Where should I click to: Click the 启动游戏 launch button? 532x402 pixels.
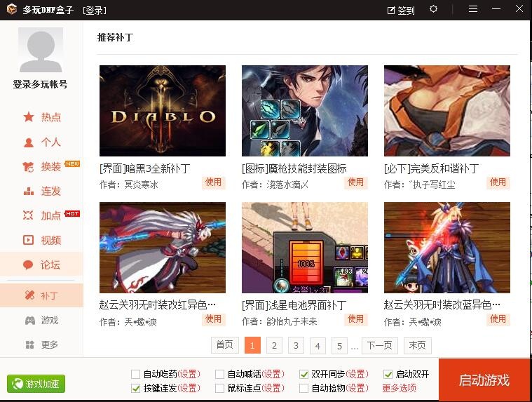tap(484, 380)
